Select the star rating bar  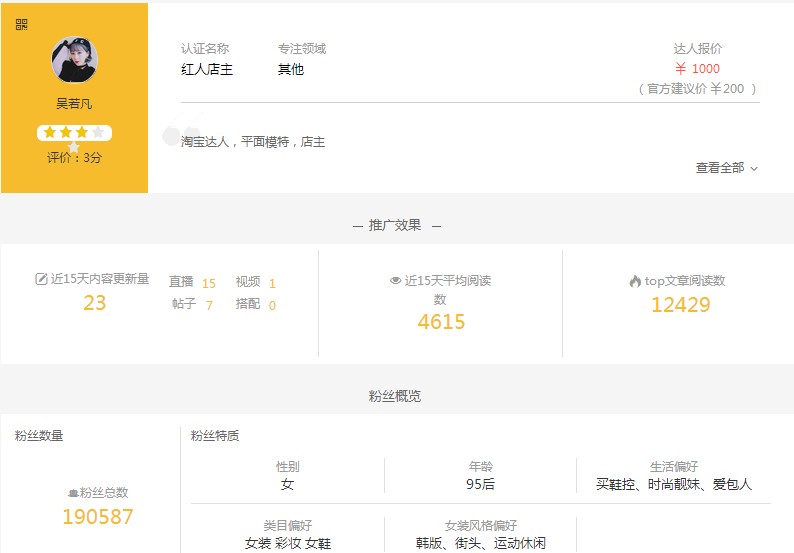(x=74, y=133)
